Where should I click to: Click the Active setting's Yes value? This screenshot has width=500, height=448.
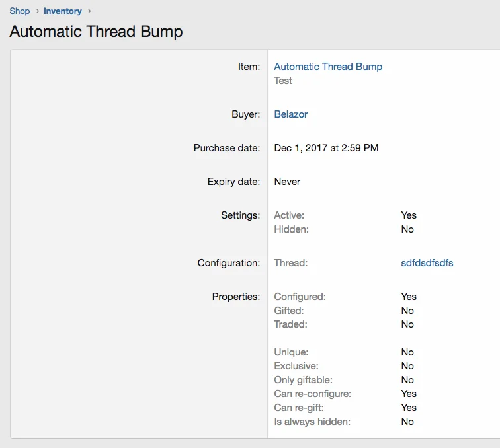[x=409, y=215]
